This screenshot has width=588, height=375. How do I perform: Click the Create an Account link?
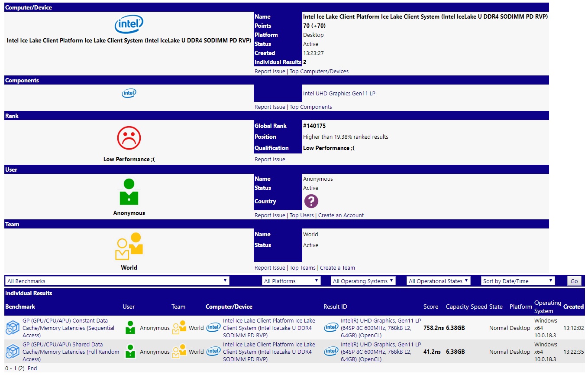click(341, 215)
